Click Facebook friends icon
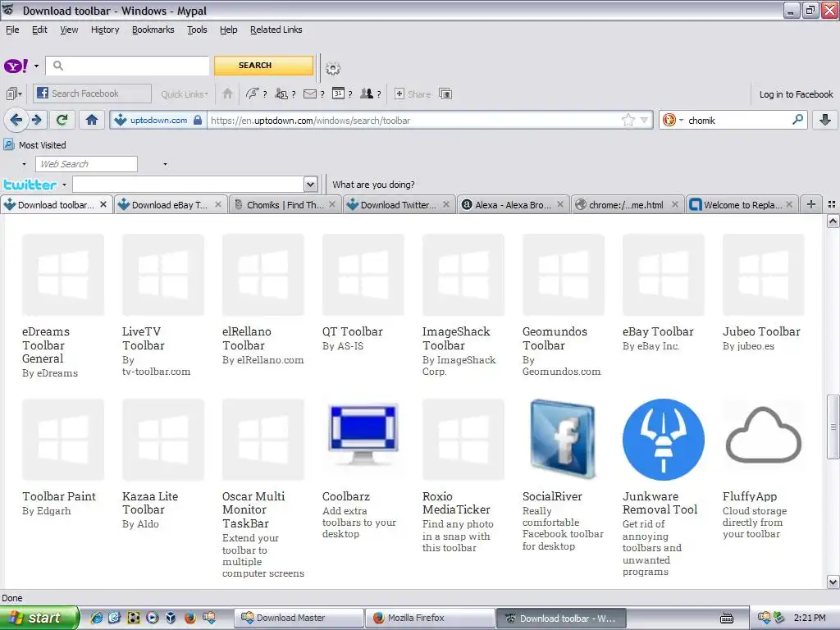The image size is (840, 630). [x=367, y=94]
